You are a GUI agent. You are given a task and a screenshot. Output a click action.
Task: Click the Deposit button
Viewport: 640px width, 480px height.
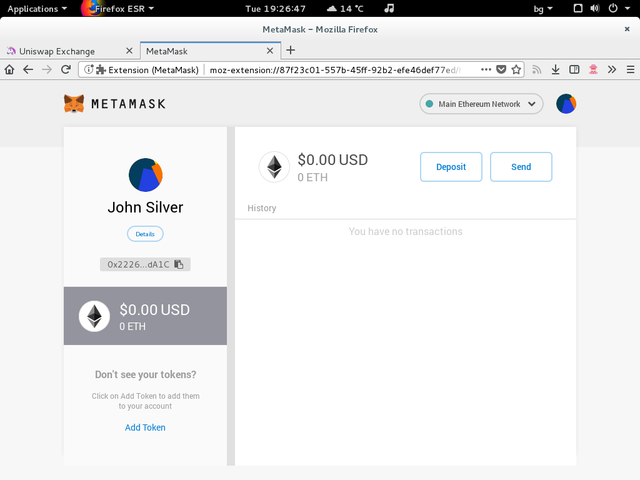point(451,167)
